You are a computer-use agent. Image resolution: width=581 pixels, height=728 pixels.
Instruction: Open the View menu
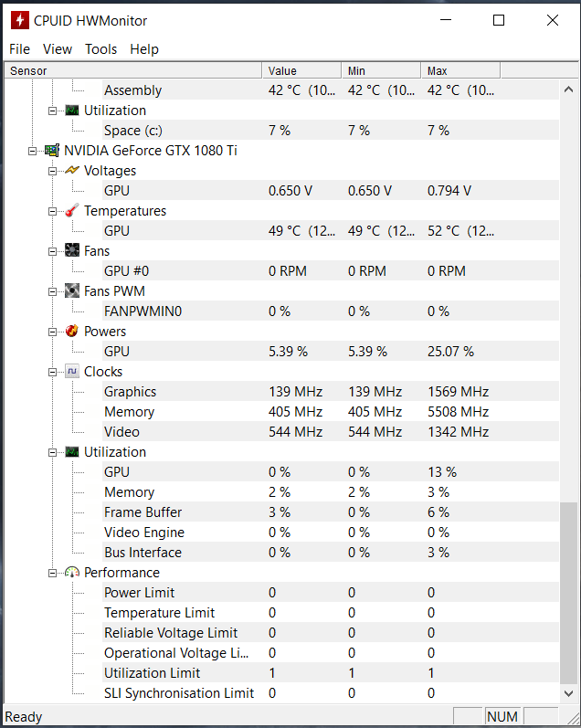(x=58, y=49)
